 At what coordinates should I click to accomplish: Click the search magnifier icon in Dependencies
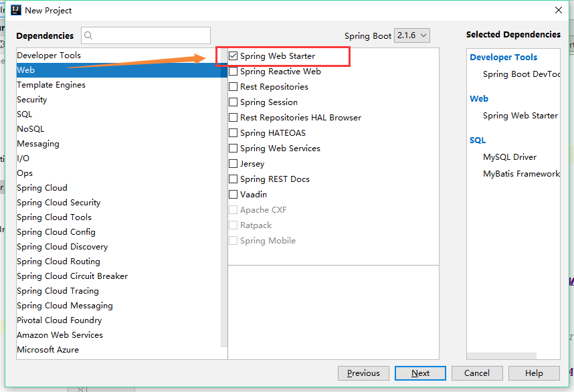pos(88,35)
